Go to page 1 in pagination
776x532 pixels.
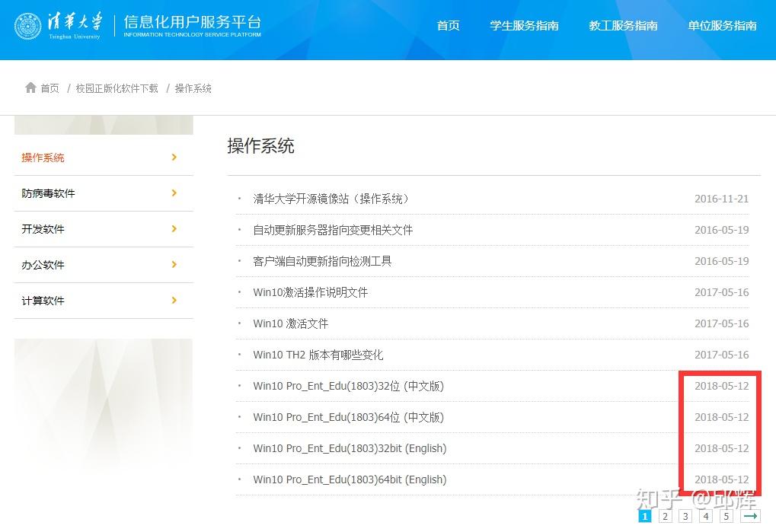644,516
